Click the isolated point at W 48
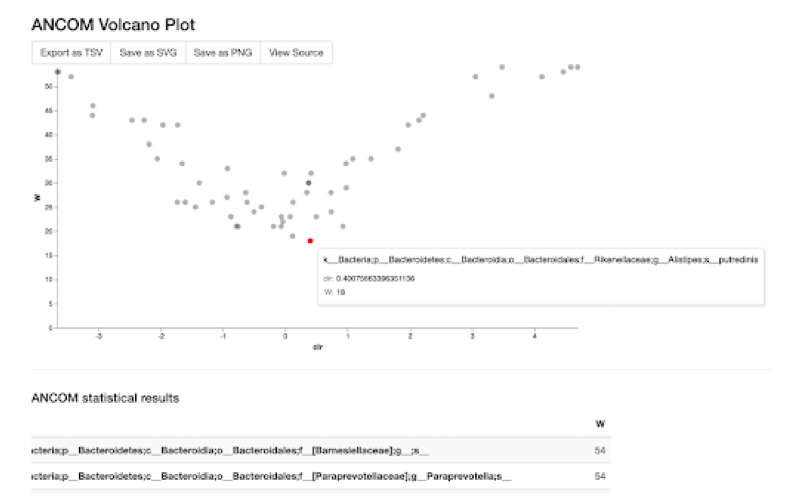Screen dimensions: 800x500 click(x=492, y=96)
